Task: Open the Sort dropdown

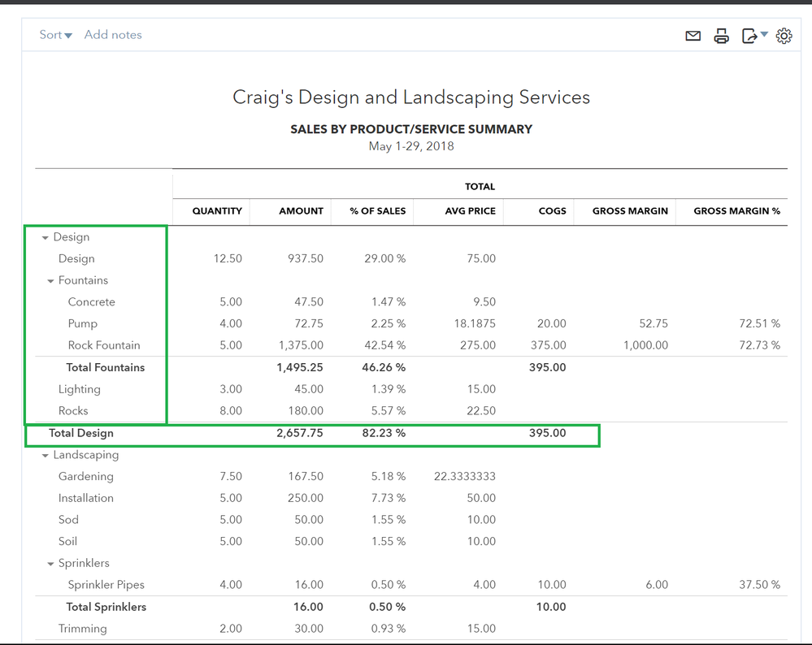Action: coord(55,35)
